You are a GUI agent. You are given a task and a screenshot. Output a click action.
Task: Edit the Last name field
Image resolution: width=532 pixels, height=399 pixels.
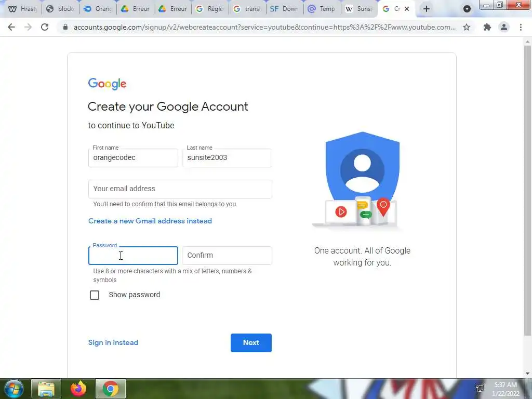click(x=227, y=158)
